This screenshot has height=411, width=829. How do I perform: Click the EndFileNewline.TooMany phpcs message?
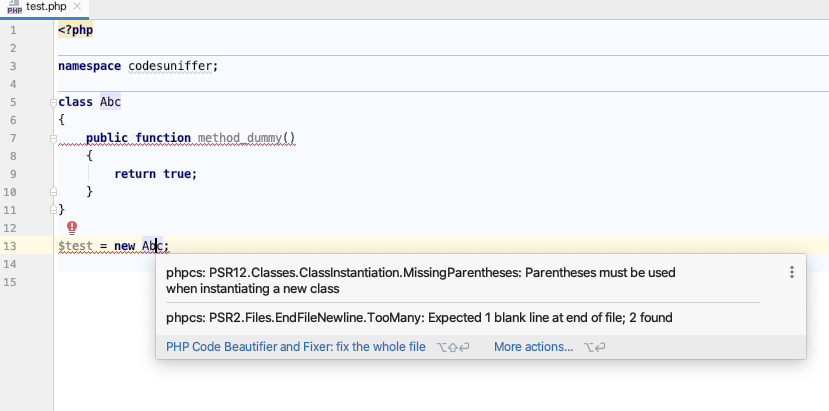pyautogui.click(x=419, y=317)
